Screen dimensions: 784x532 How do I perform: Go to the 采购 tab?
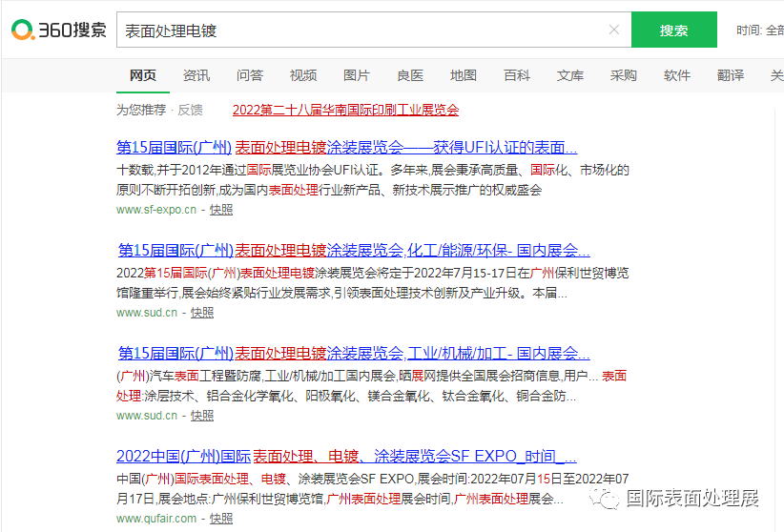click(x=623, y=75)
